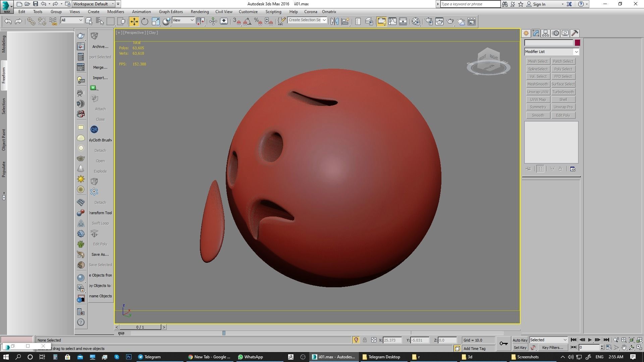Open the Motion command panel tab

[555, 33]
